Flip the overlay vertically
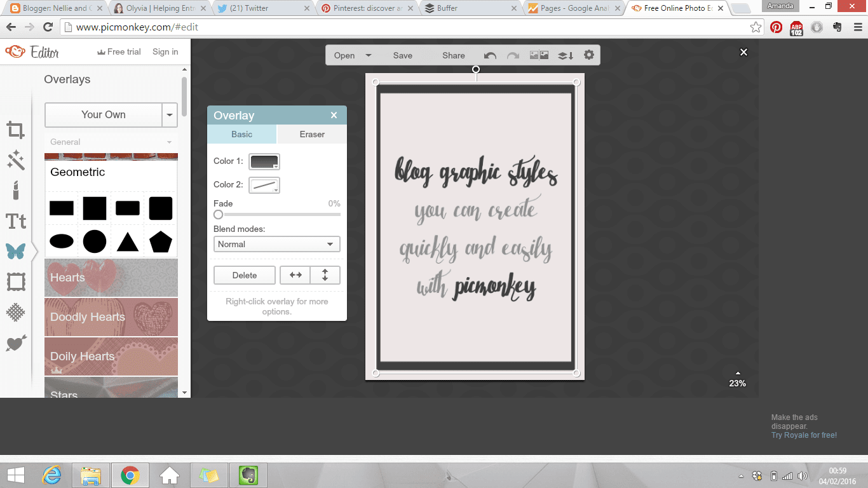The image size is (868, 488). click(x=325, y=275)
